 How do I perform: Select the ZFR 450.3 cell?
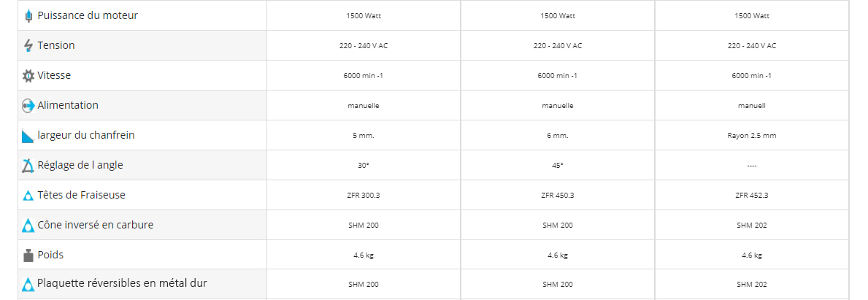[x=558, y=196]
